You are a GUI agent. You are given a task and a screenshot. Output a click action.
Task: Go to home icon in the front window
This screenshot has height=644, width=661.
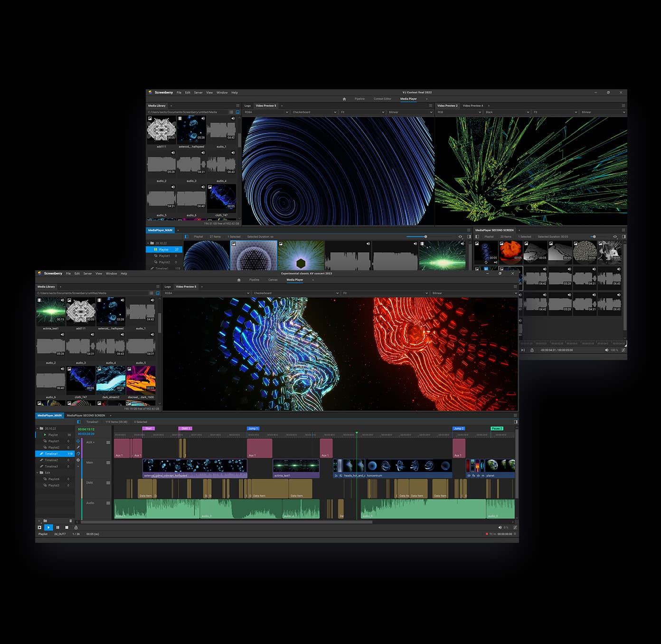(x=239, y=280)
